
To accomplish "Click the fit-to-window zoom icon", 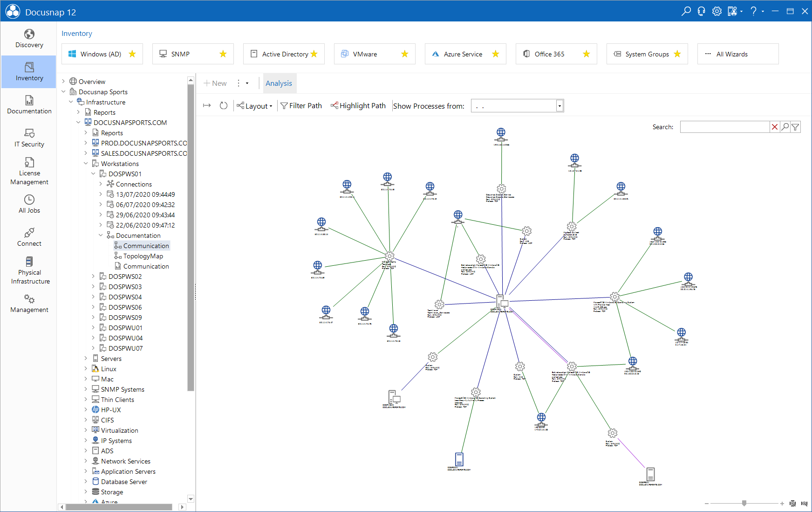I will click(x=793, y=504).
